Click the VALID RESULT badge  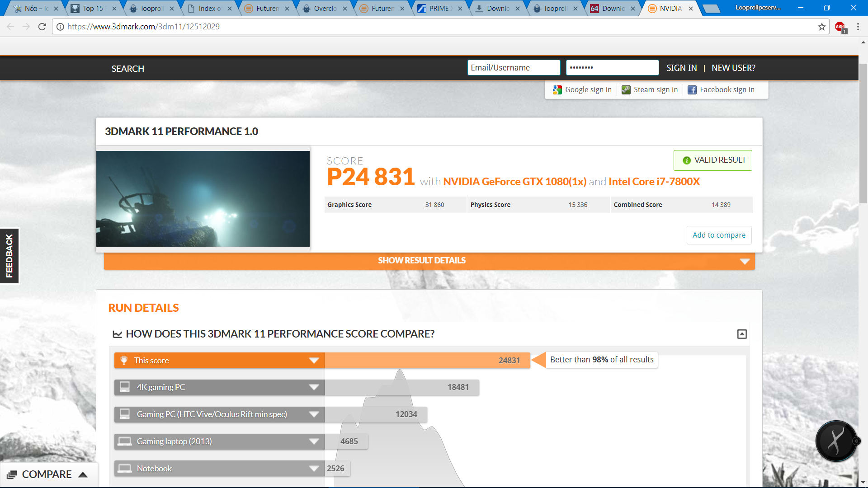[x=712, y=160]
